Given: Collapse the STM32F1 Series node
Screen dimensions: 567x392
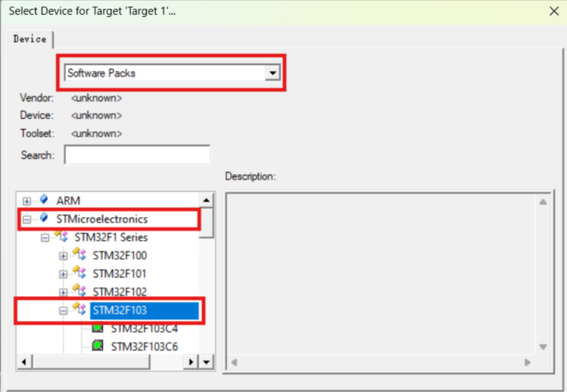Looking at the screenshot, I should pos(45,238).
